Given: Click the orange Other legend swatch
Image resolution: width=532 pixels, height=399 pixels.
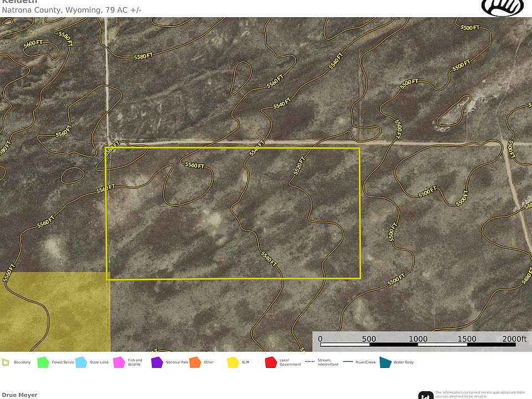Looking at the screenshot, I should (195, 362).
